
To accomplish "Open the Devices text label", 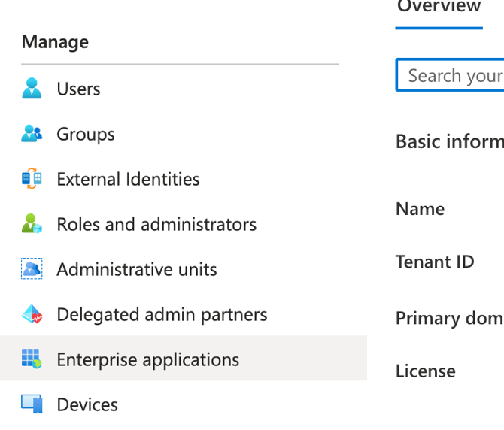I will click(87, 404).
